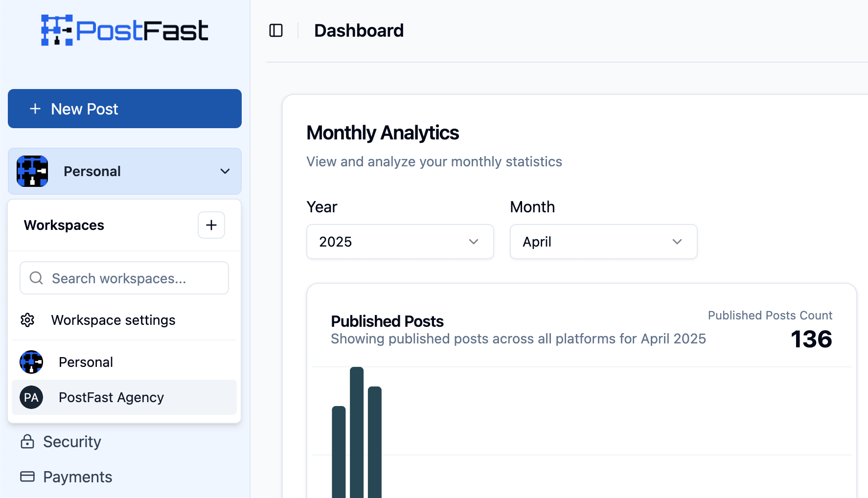Click the Year field label

(322, 207)
